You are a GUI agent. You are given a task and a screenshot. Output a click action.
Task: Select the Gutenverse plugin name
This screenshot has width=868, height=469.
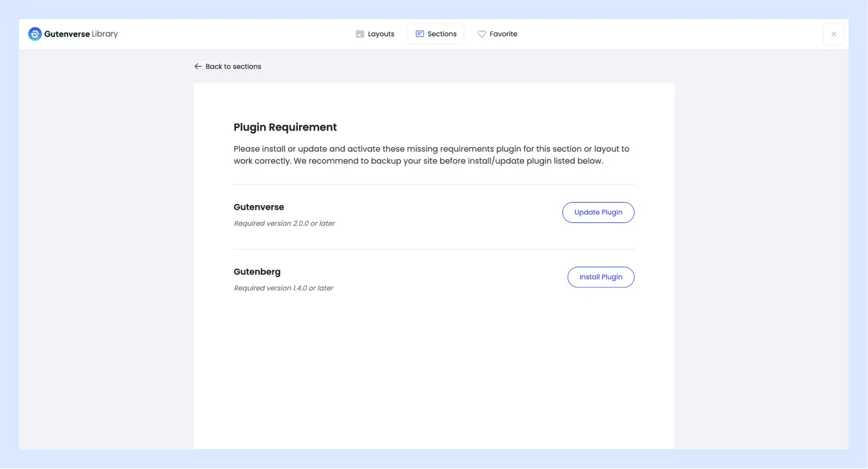pos(259,207)
